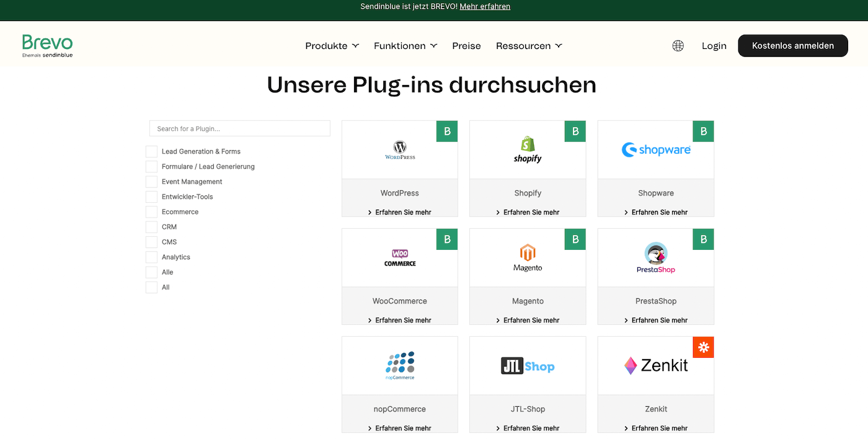868x439 pixels.
Task: Tick the CRM filter checkbox
Action: tap(151, 227)
